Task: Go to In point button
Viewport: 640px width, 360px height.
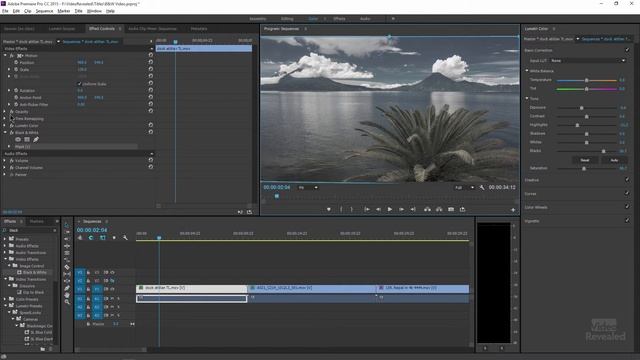Action: pyautogui.click(x=367, y=209)
